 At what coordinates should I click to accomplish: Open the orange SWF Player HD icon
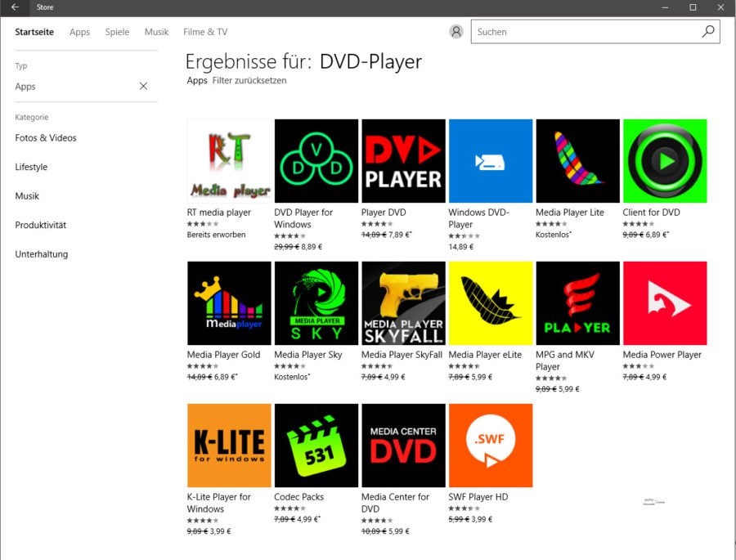[491, 446]
